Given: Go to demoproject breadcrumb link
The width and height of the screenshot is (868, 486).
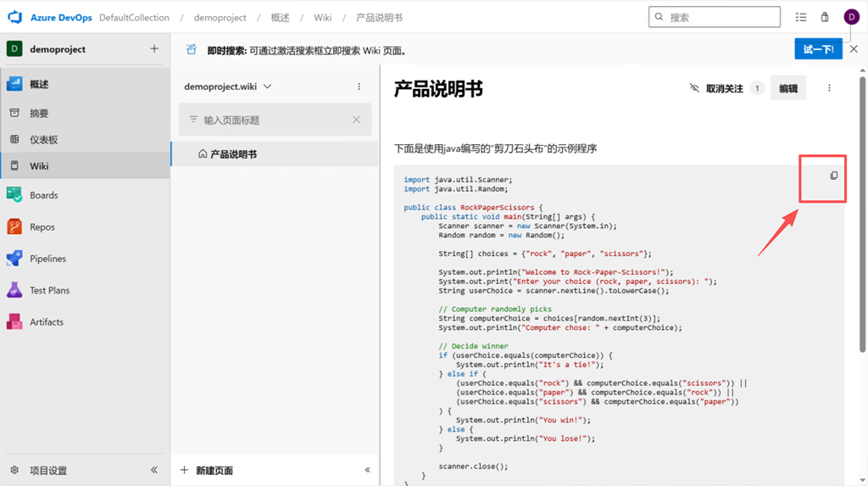Looking at the screenshot, I should pyautogui.click(x=220, y=18).
